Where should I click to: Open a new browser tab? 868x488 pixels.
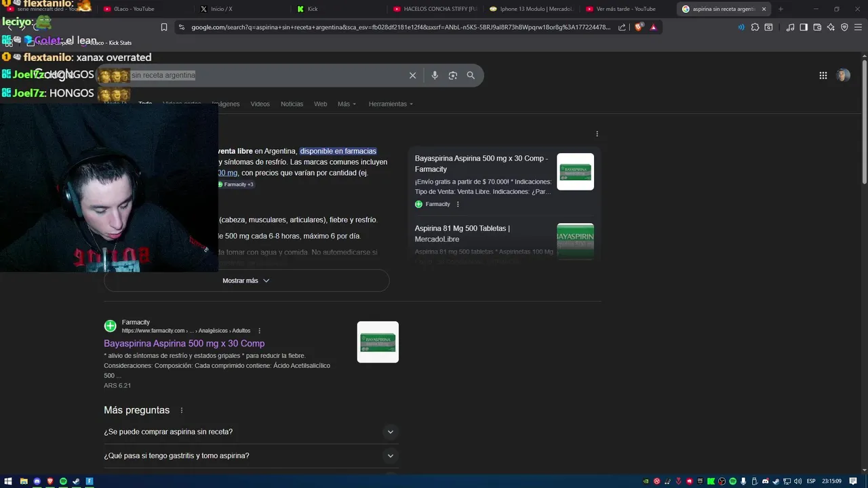(781, 9)
